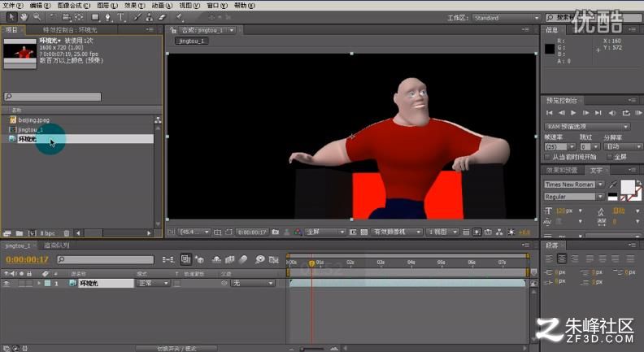Screen dimensions: 644x352
Task: Select the Brush tool
Action: pyautogui.click(x=137, y=17)
